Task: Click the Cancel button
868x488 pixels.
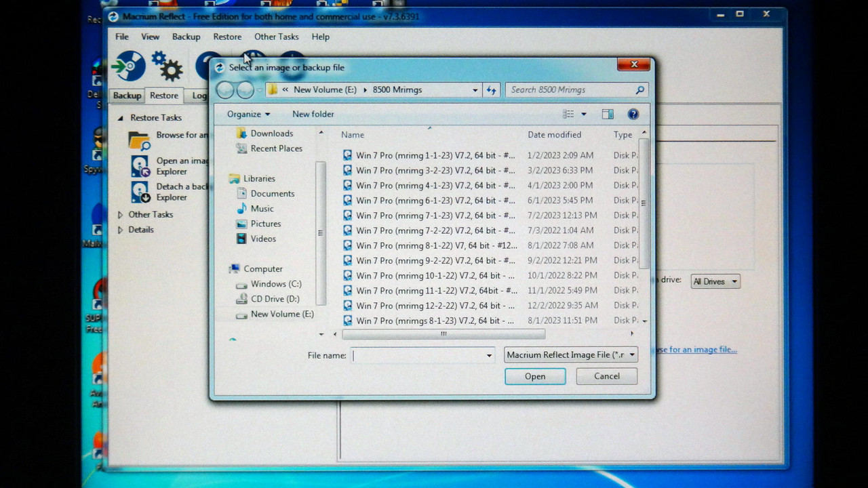Action: point(607,376)
